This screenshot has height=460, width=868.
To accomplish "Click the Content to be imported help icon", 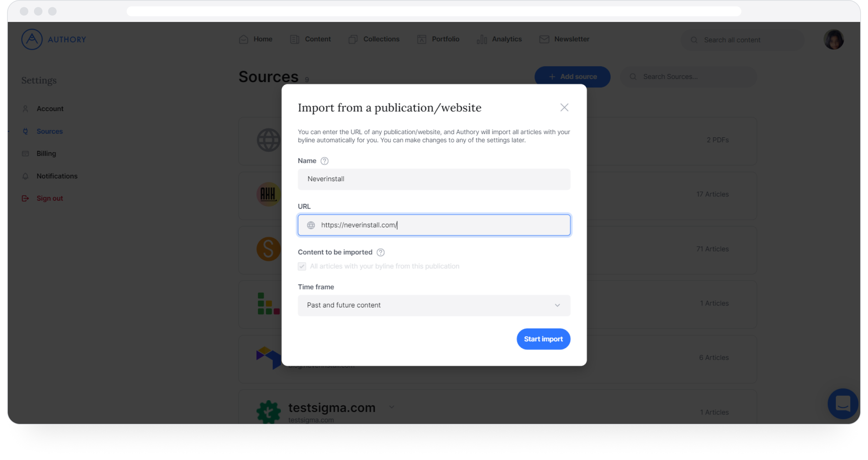I will (x=381, y=252).
